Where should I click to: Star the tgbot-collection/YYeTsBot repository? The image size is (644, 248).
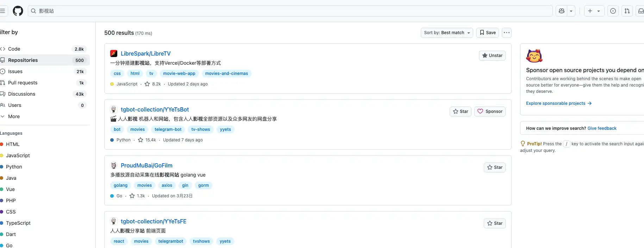coord(460,112)
